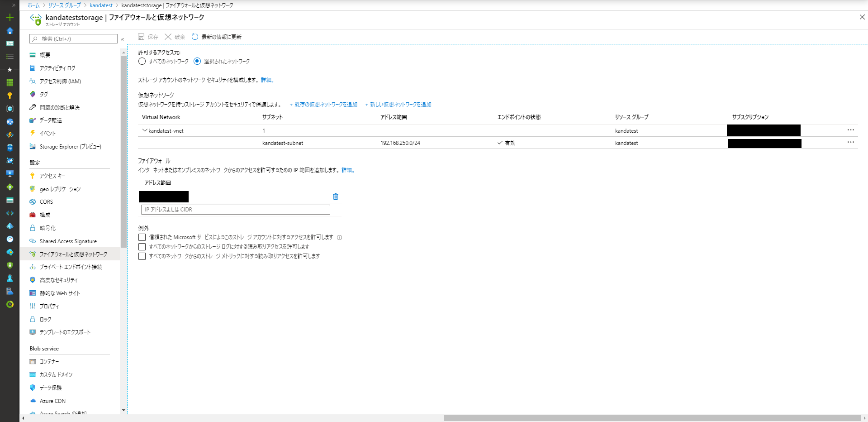Click the save (保存) disk icon

coord(141,37)
